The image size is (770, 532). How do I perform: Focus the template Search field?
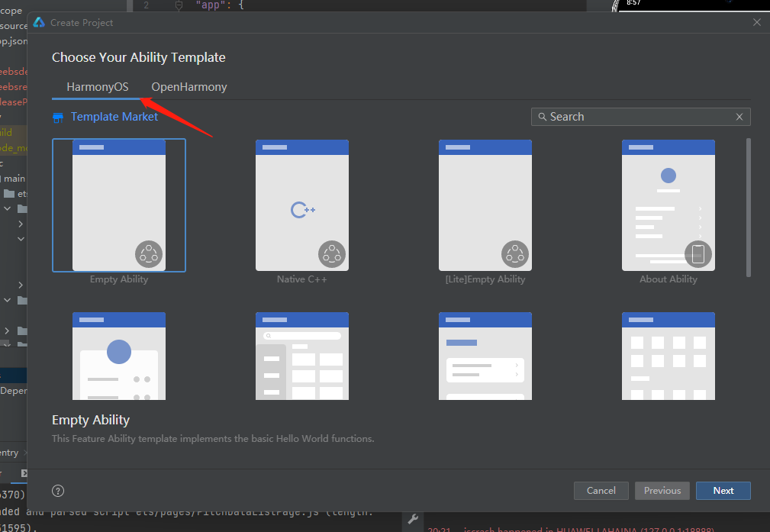640,117
